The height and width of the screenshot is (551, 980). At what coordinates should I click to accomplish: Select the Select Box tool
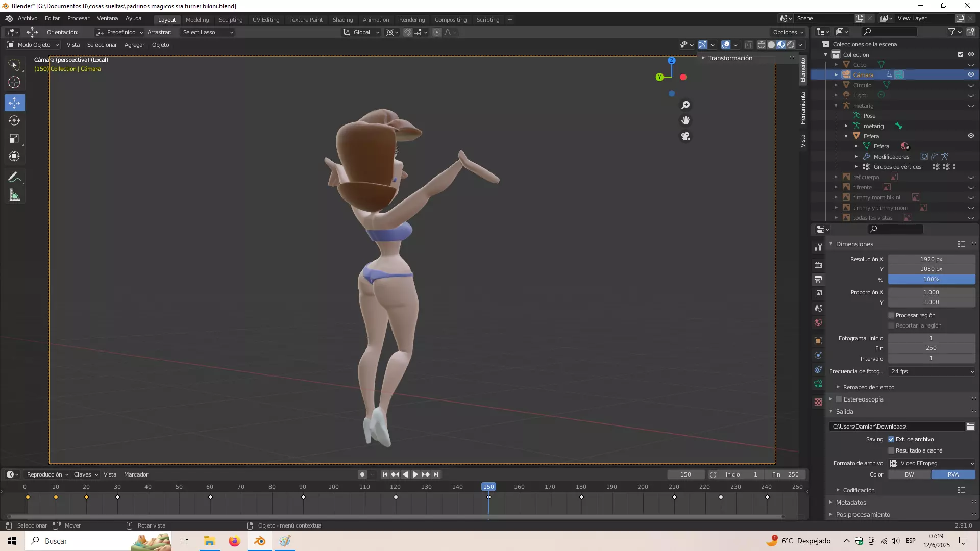tap(14, 65)
